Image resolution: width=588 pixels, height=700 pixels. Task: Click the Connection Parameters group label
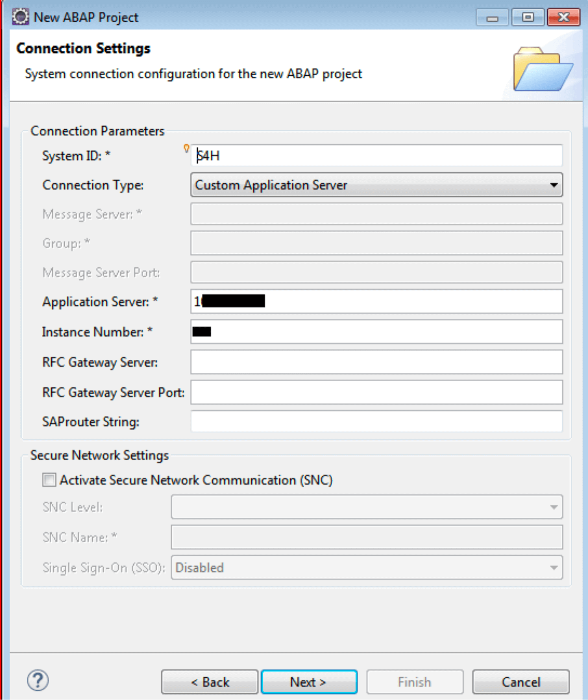[98, 131]
